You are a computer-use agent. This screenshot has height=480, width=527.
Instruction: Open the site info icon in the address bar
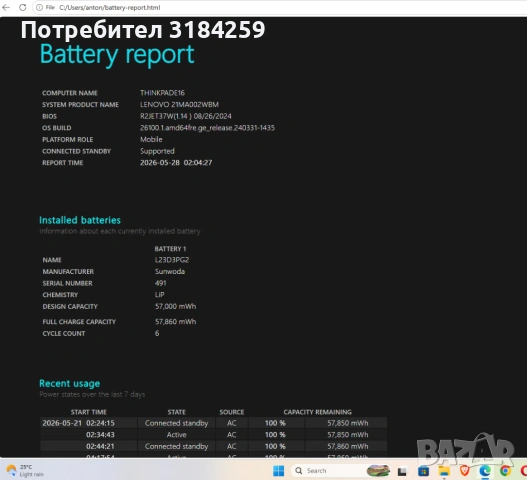pos(39,7)
